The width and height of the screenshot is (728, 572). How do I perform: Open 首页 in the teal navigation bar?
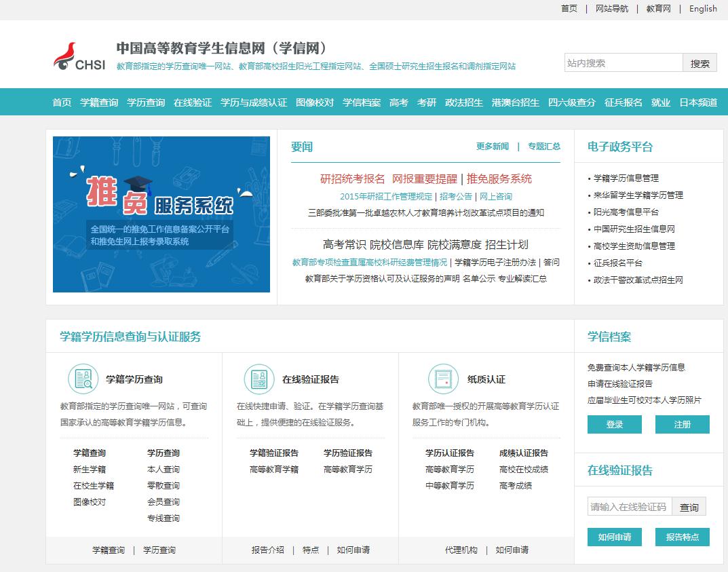pyautogui.click(x=62, y=102)
